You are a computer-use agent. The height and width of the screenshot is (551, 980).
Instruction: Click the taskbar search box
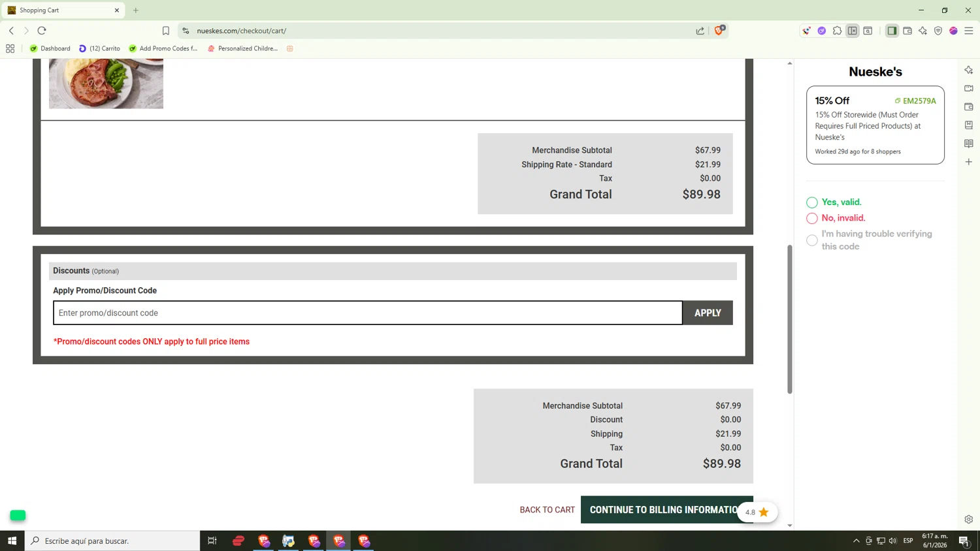tap(112, 541)
